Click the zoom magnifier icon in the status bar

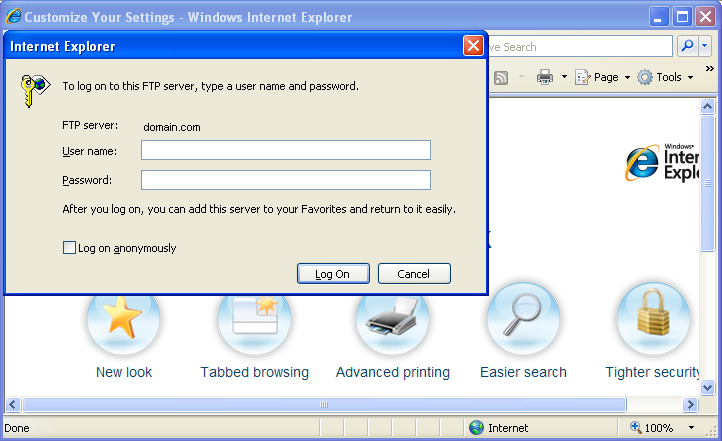point(635,427)
